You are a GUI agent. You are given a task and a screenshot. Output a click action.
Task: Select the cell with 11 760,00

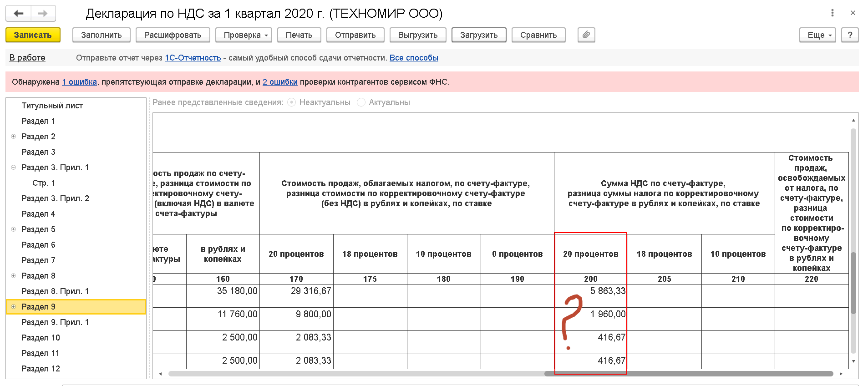(x=223, y=319)
